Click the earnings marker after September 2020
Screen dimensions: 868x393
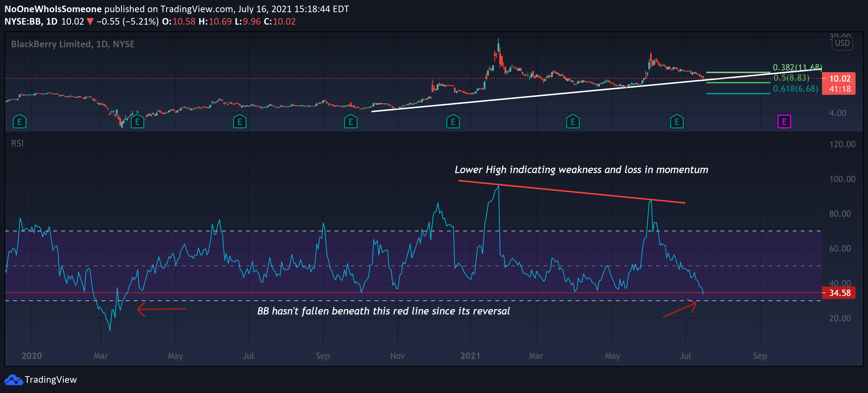coord(351,122)
